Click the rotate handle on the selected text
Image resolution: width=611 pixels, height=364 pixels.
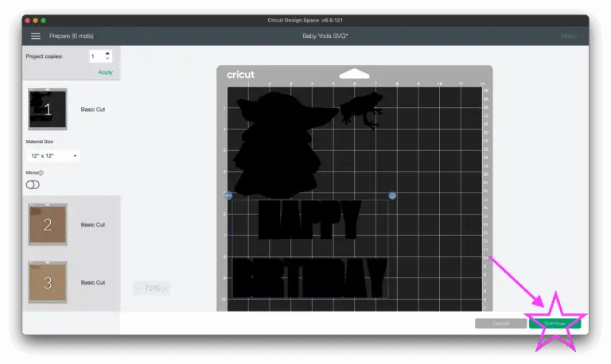pos(392,196)
